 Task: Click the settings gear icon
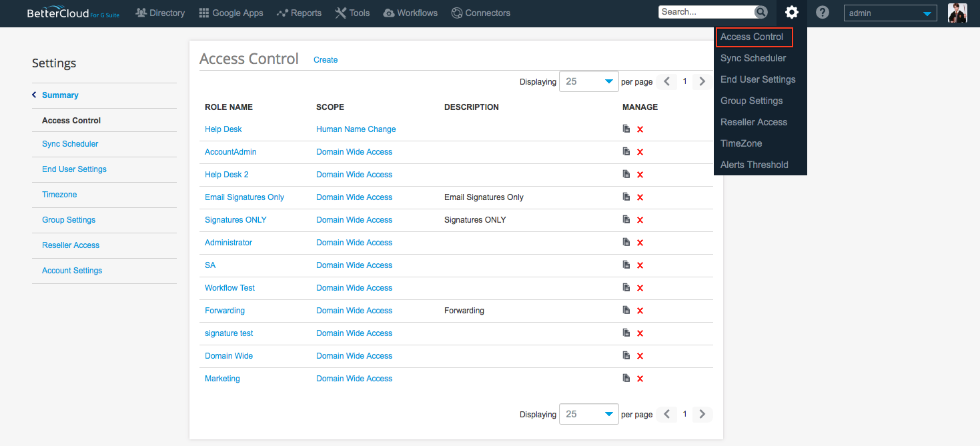coord(791,13)
